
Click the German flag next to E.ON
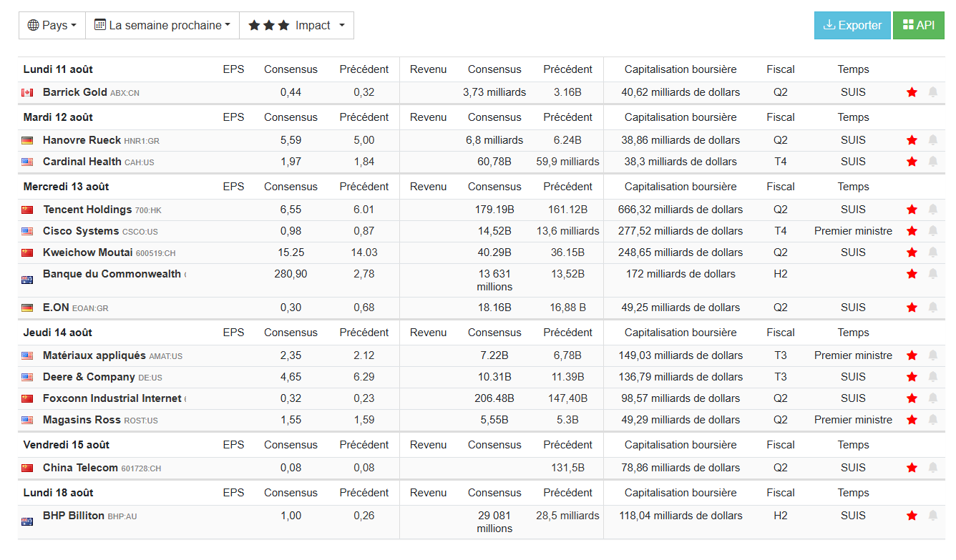(27, 308)
